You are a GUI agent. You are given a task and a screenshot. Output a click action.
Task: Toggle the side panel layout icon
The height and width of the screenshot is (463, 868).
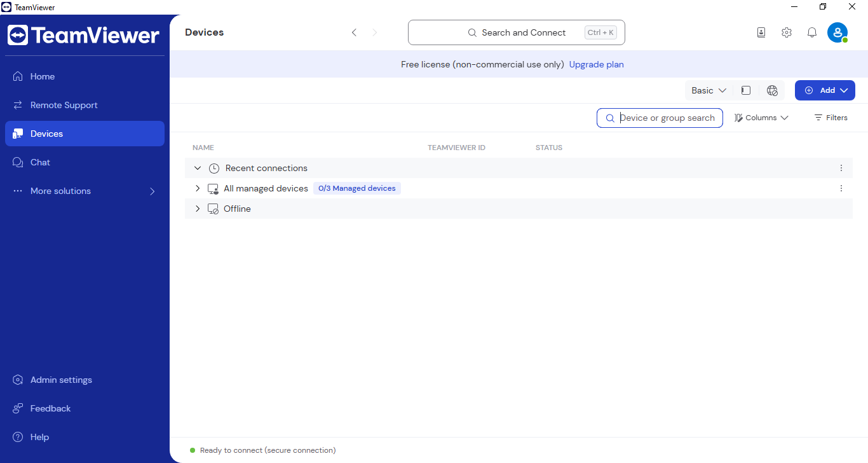tap(746, 90)
